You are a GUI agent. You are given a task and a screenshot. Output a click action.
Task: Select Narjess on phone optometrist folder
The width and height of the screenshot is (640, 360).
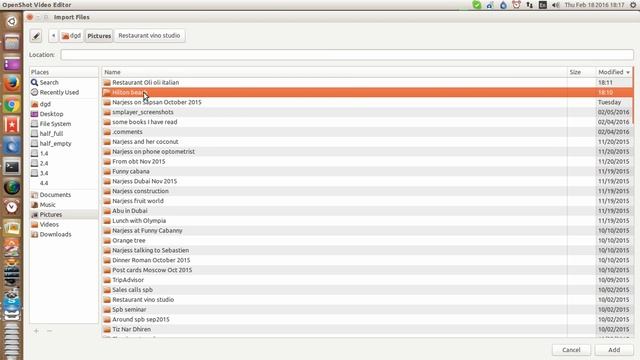pyautogui.click(x=367, y=151)
